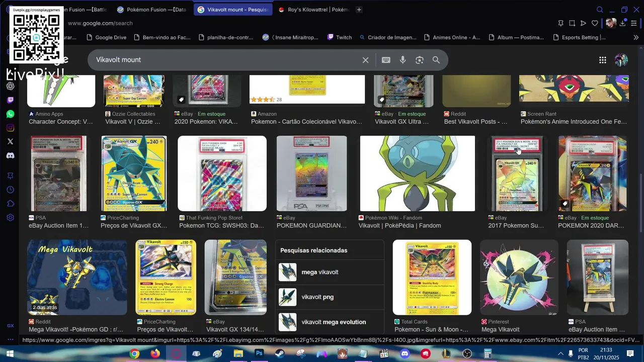Open Photoshop from the taskbar

259,354
